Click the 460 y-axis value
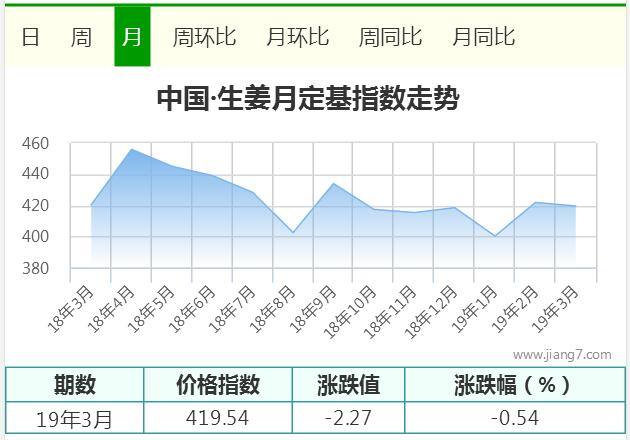 coord(35,143)
